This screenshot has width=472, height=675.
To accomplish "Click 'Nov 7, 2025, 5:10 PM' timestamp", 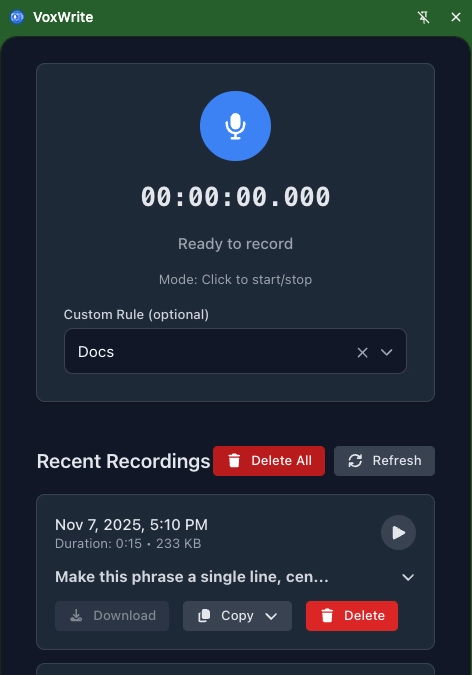I will point(131,525).
